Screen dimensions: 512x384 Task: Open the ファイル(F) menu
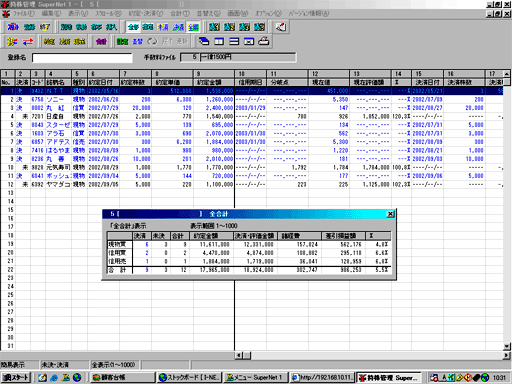coord(23,14)
